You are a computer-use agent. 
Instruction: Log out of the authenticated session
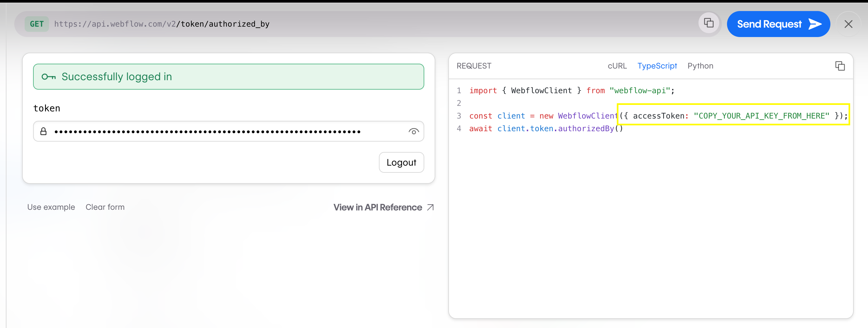(x=401, y=162)
